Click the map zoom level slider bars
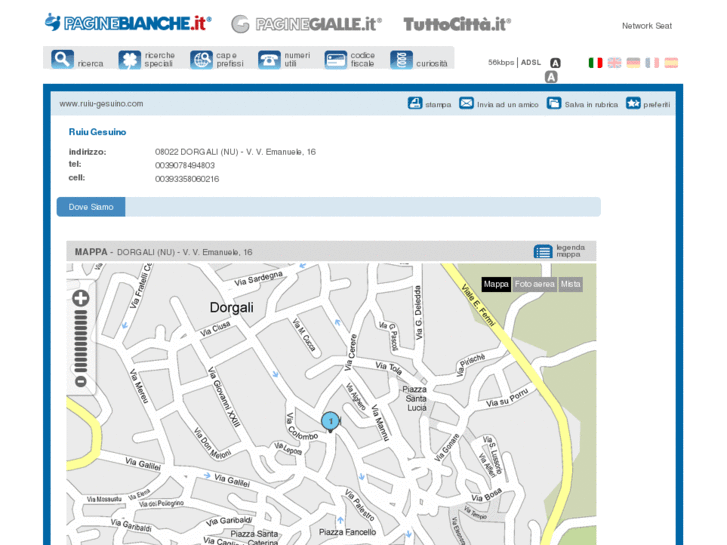Viewport: 727px width, 545px height. point(81,341)
